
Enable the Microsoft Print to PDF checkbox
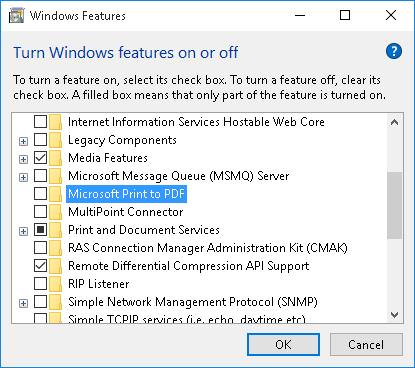[40, 194]
